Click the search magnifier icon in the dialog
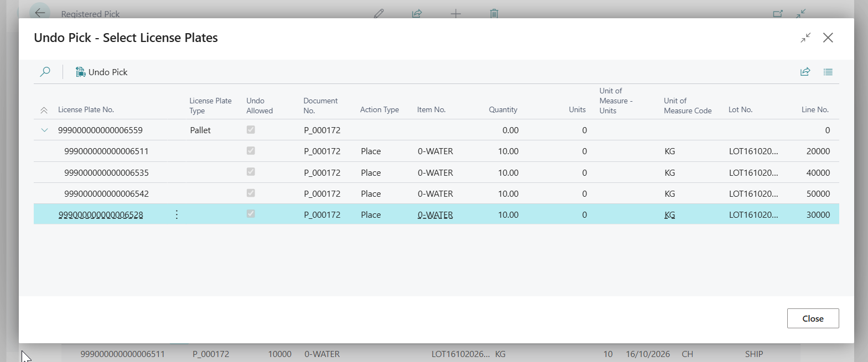This screenshot has height=362, width=868. tap(45, 72)
